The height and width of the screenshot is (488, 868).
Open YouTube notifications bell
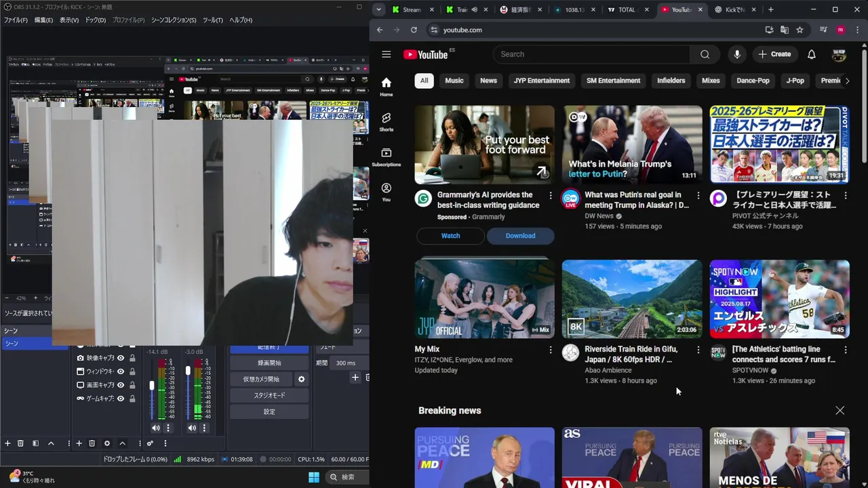click(812, 54)
